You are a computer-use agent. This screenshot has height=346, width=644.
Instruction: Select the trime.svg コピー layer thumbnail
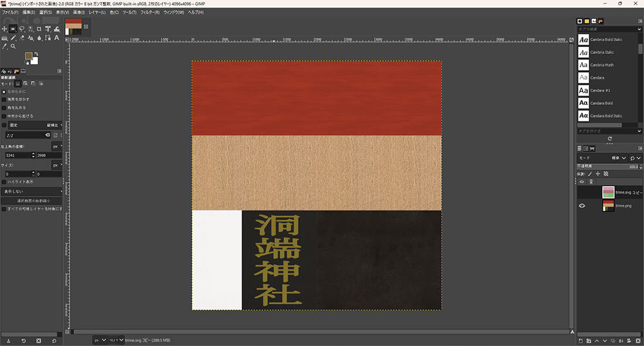point(608,192)
